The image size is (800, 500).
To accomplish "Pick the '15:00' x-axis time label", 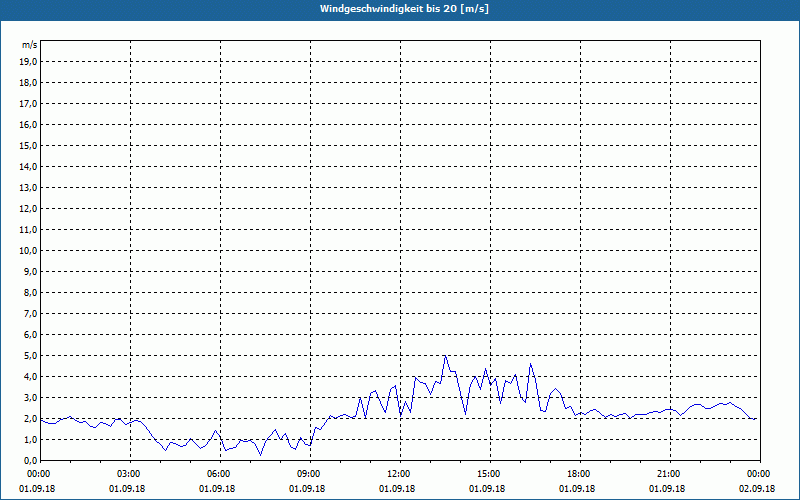I will (490, 474).
